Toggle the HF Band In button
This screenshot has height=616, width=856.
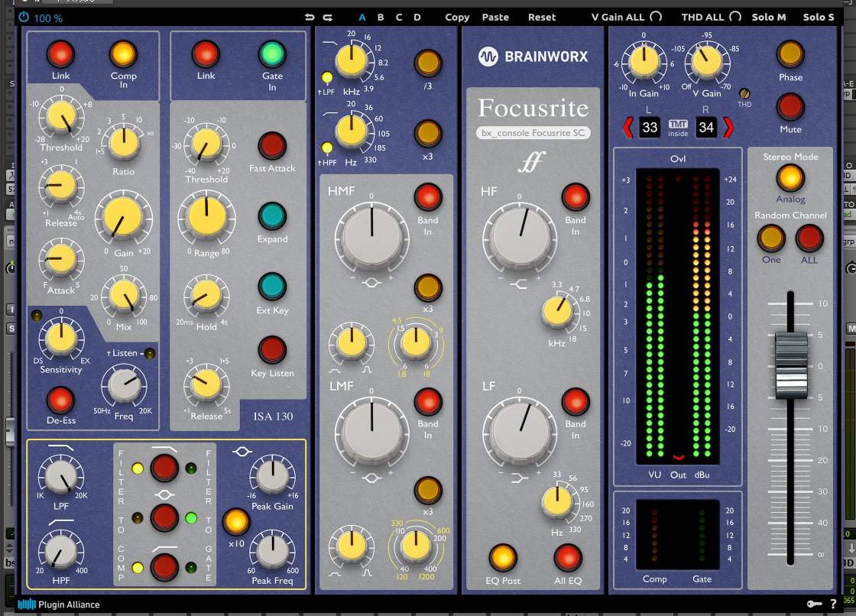[576, 196]
